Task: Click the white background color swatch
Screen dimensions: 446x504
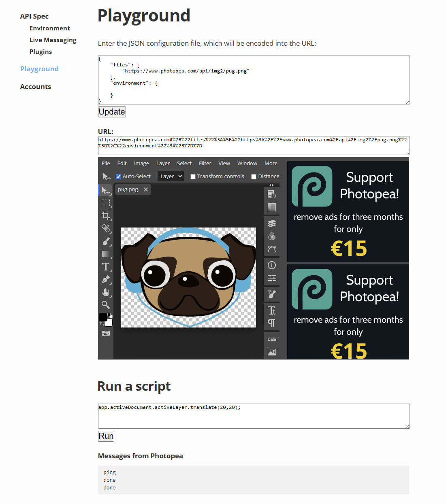Action: pyautogui.click(x=109, y=322)
